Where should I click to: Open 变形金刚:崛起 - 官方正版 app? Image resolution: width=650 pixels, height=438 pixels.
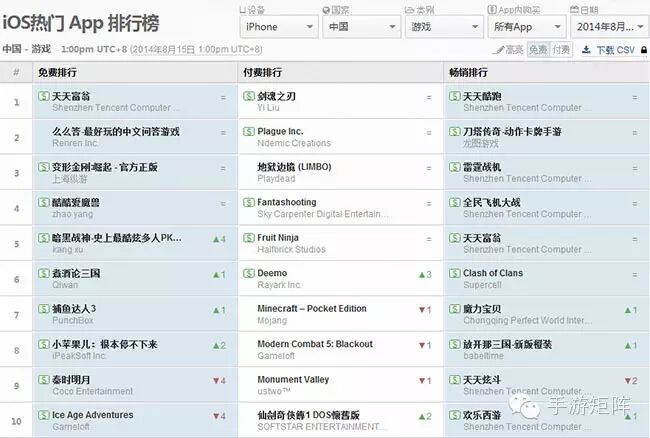104,167
